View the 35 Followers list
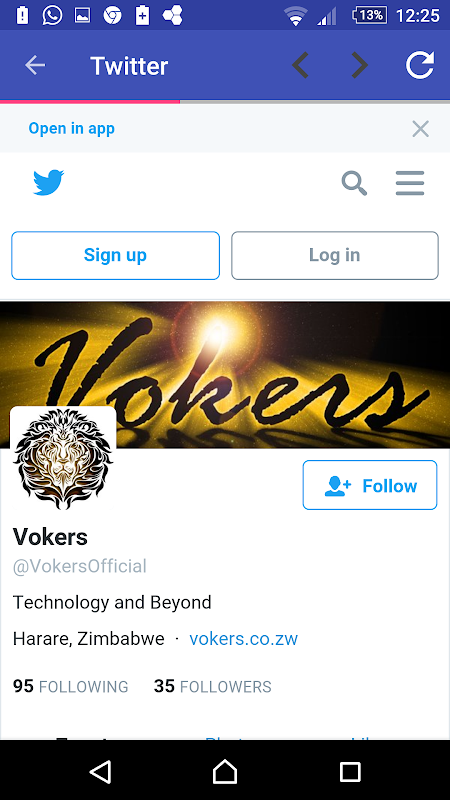 [212, 687]
